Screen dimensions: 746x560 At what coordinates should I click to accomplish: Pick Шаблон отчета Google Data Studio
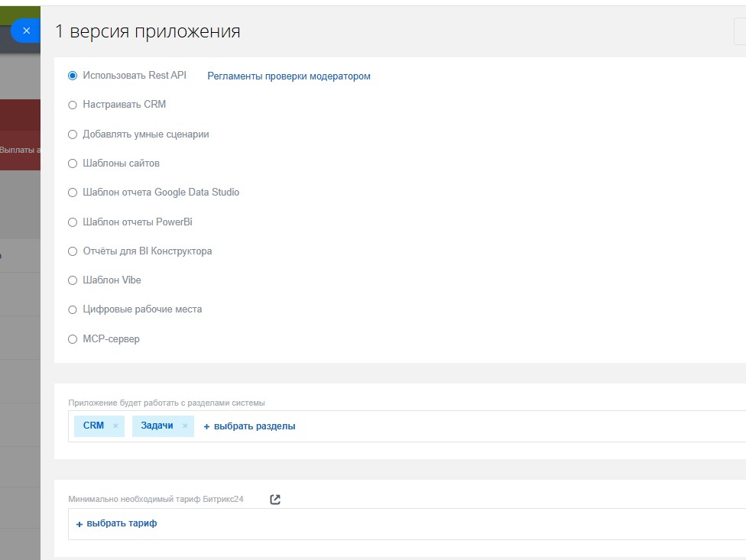73,193
